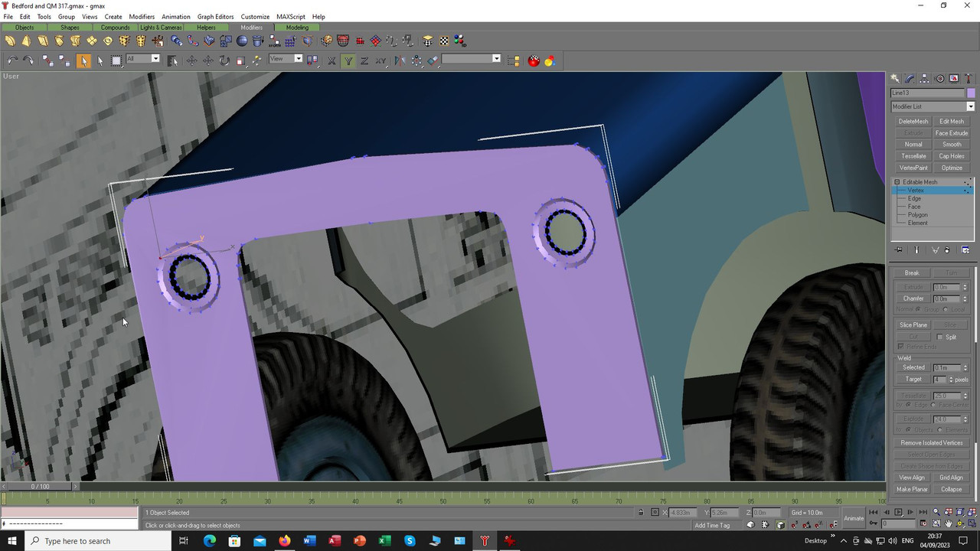Click the Line13 object name field
The image size is (980, 551).
[927, 93]
